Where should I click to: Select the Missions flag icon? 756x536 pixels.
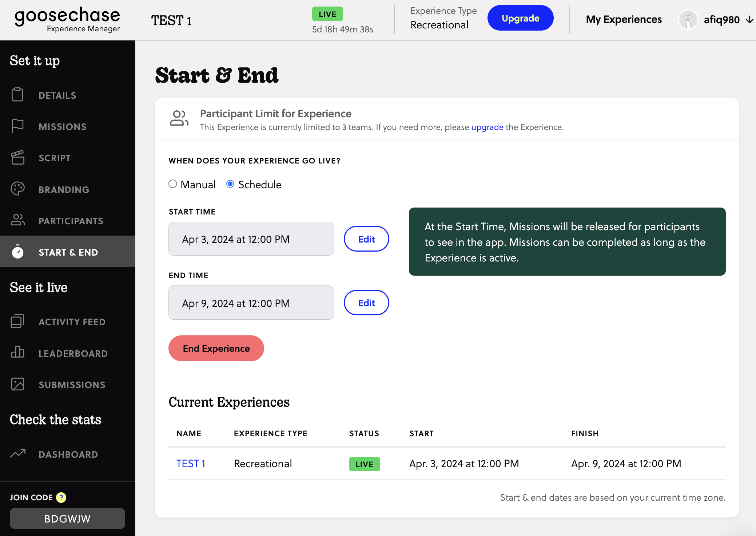click(17, 126)
